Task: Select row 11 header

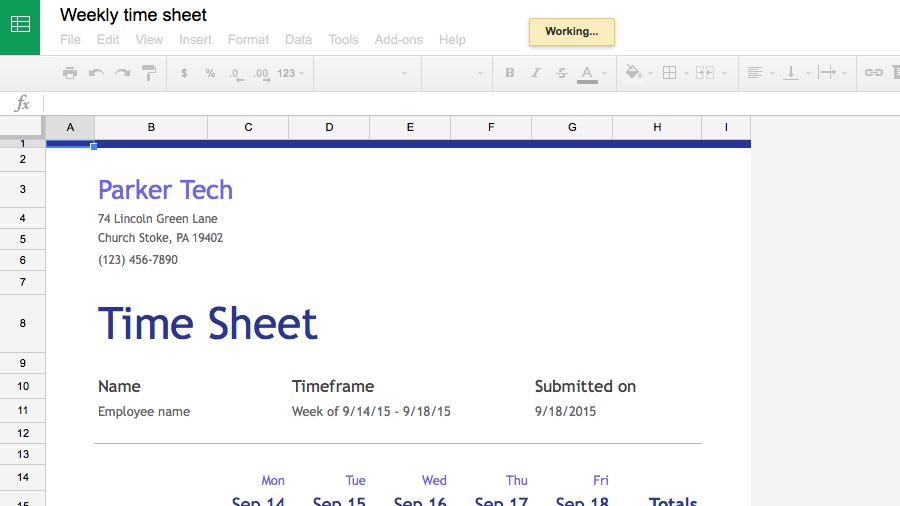Action: [22, 410]
